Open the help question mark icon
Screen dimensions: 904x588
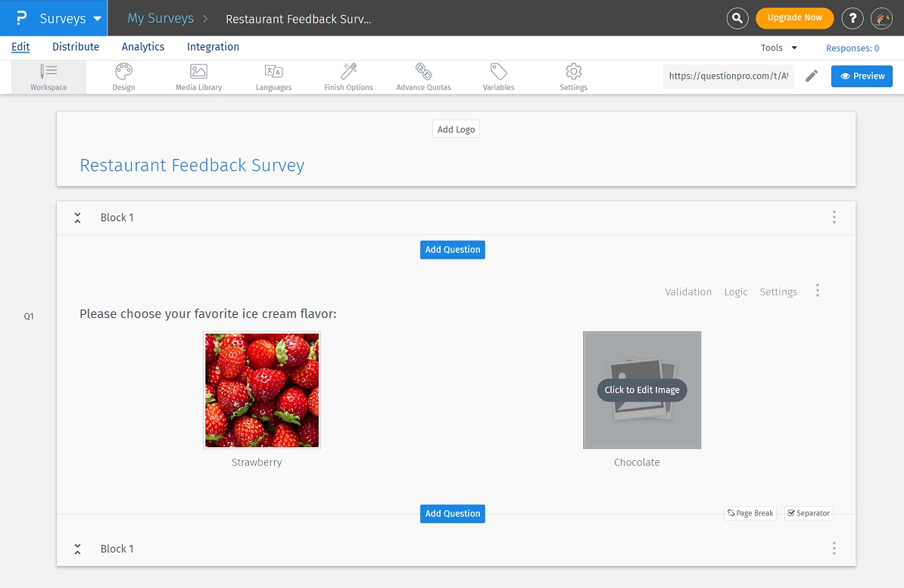pyautogui.click(x=853, y=17)
